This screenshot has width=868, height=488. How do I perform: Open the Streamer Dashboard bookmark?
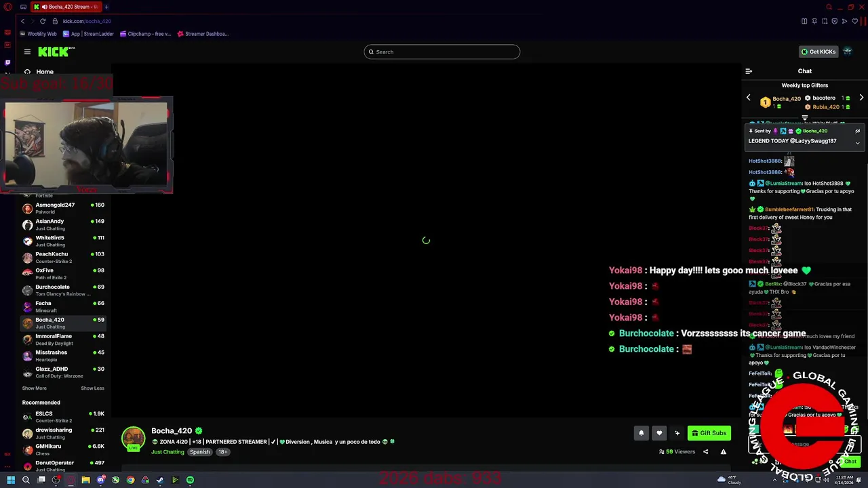(x=203, y=34)
